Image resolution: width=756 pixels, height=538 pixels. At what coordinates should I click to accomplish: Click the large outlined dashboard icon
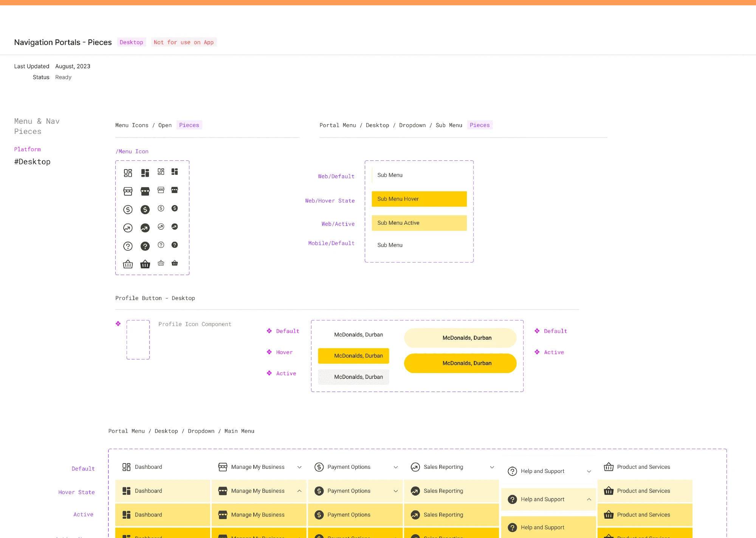[x=128, y=173]
